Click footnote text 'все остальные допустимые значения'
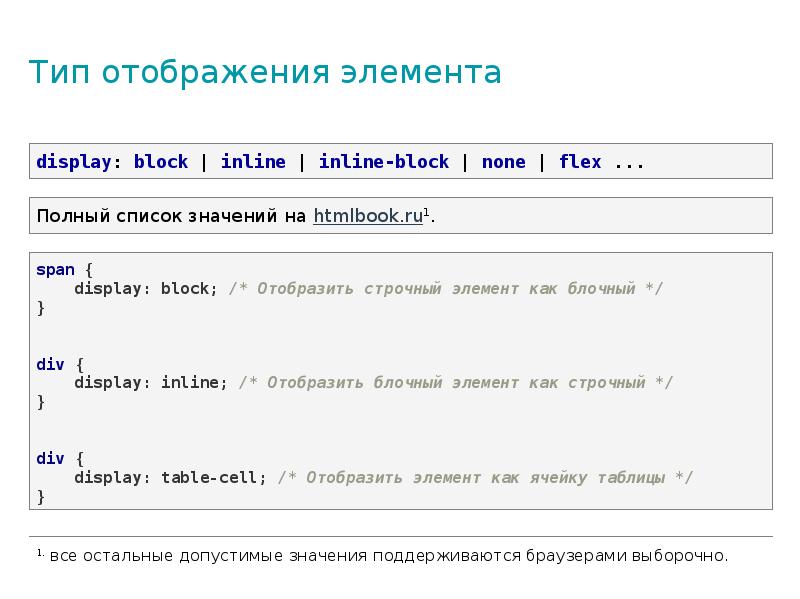Image resolution: width=800 pixels, height=599 pixels. (208, 555)
